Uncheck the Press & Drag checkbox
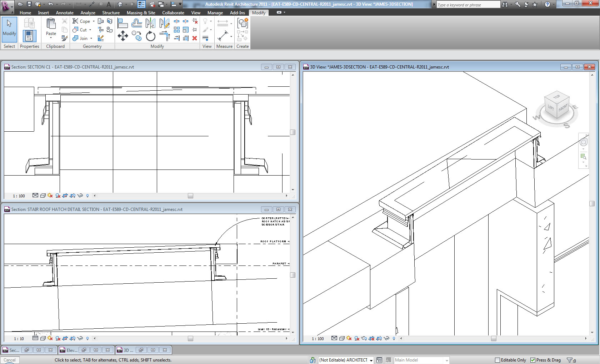600x364 pixels. pos(532,360)
